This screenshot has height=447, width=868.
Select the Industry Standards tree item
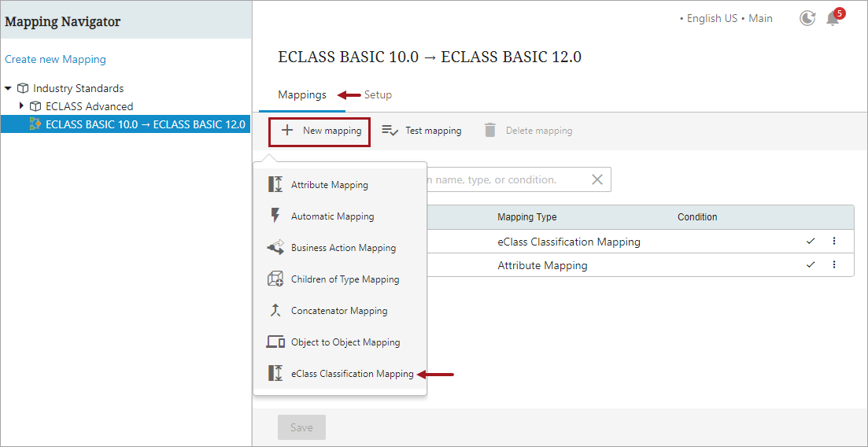pos(78,89)
